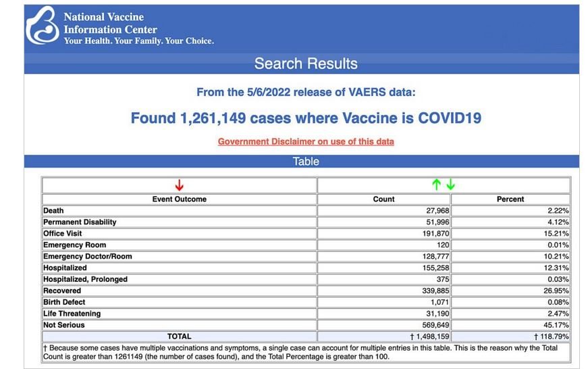This screenshot has height=369, width=588.
Task: Click the green down arrow to sort descending
Action: [x=450, y=185]
